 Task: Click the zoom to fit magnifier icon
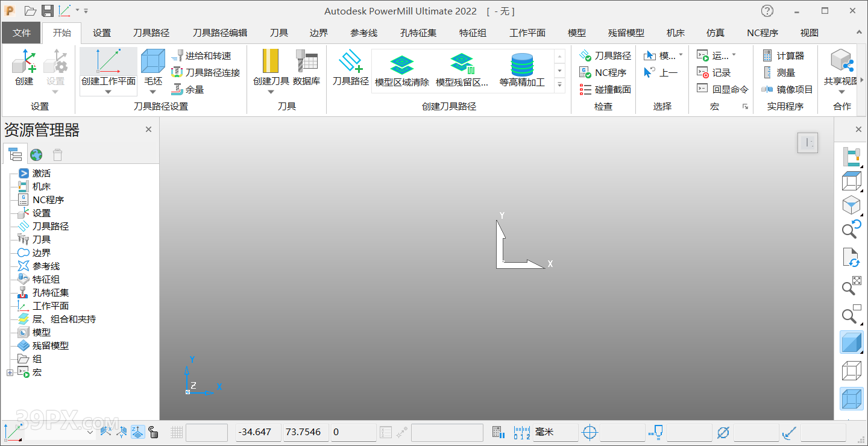point(851,286)
